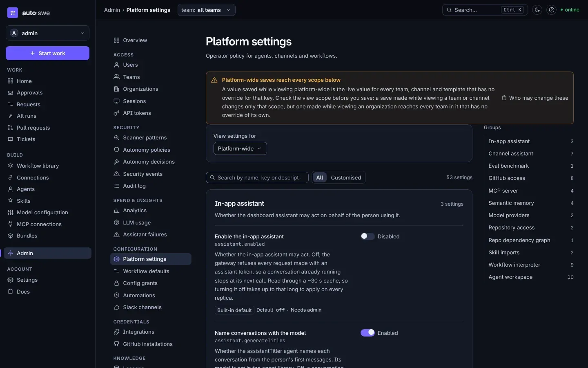The height and width of the screenshot is (368, 588).
Task: Open Docs in the sidebar
Action: tap(47, 292)
